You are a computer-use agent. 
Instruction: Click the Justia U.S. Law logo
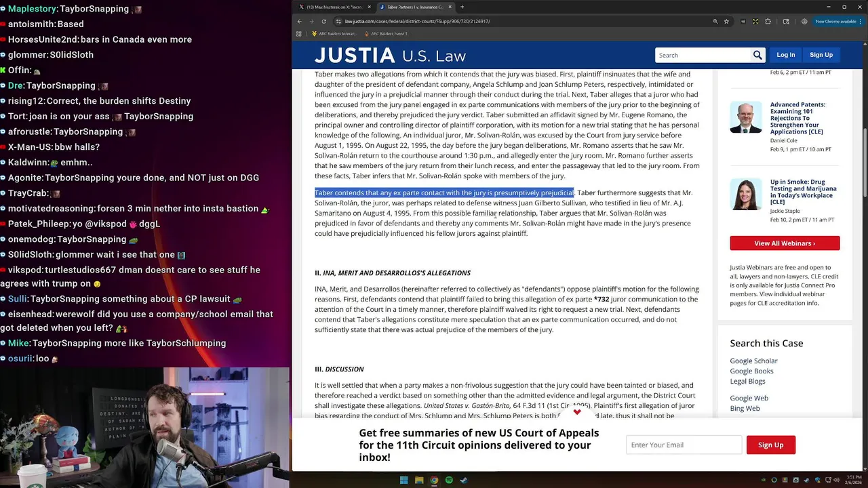pos(390,56)
